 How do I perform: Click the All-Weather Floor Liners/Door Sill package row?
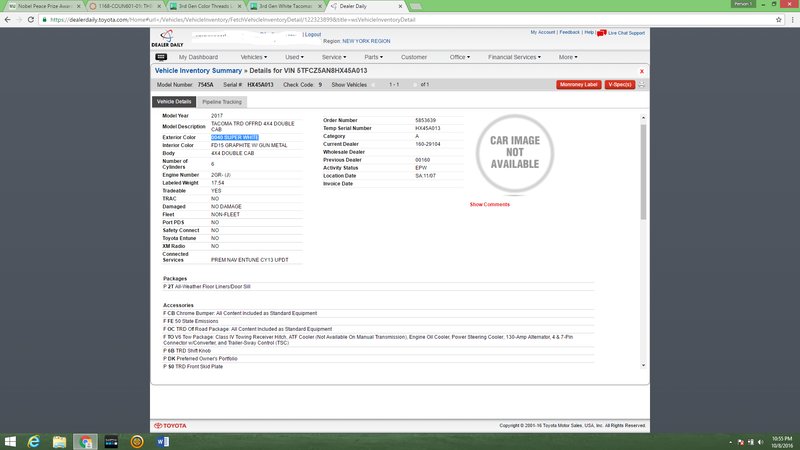point(378,287)
